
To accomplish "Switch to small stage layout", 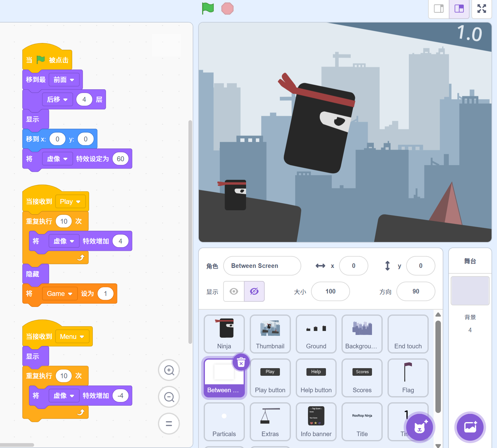I will [x=438, y=9].
